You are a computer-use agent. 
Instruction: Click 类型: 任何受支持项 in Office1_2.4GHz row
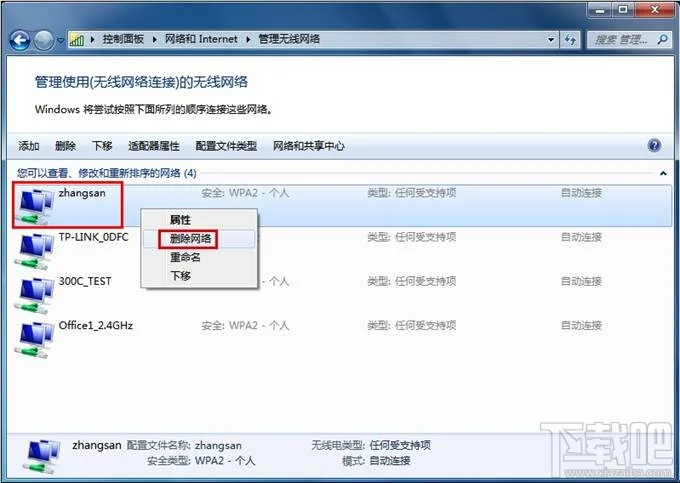[412, 326]
